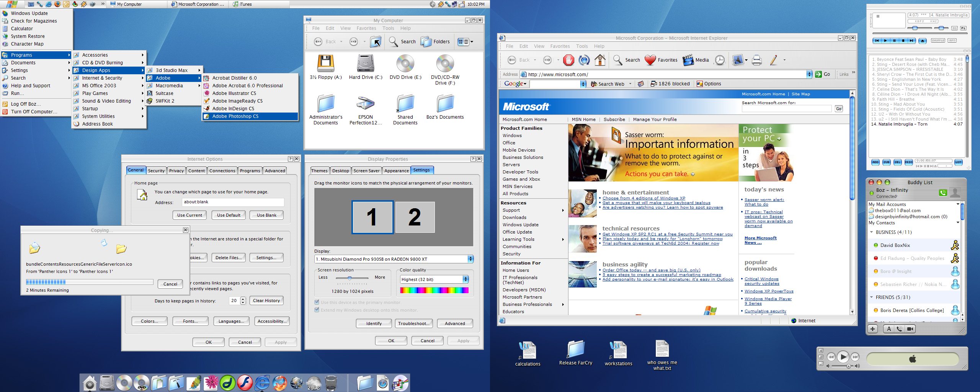The image size is (980, 392).
Task: Click the up arrow of history days stepper
Action: (x=243, y=299)
